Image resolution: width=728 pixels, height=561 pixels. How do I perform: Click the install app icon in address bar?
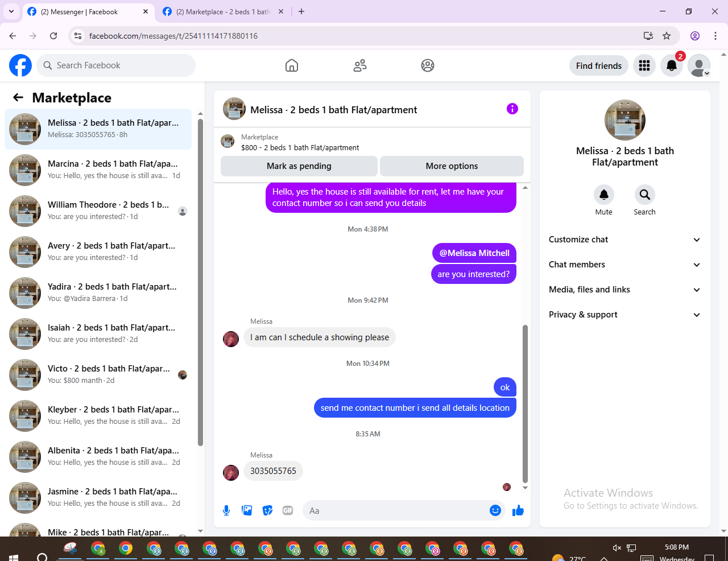click(x=648, y=36)
